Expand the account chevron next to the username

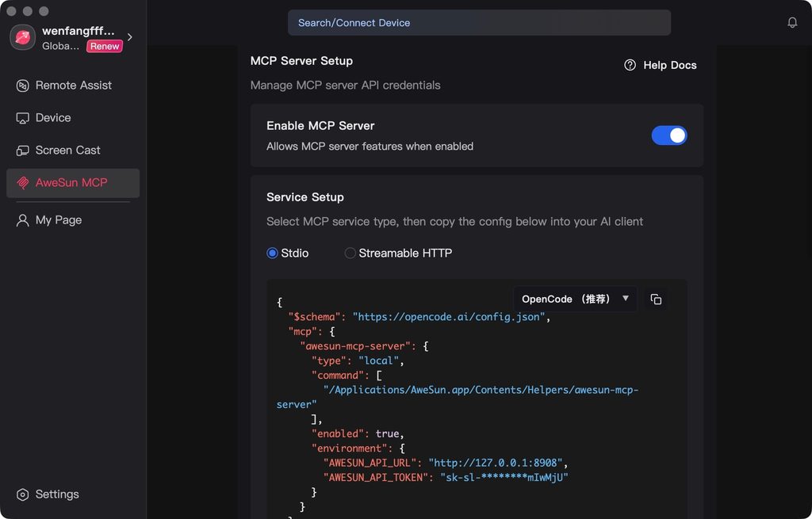[x=130, y=37]
